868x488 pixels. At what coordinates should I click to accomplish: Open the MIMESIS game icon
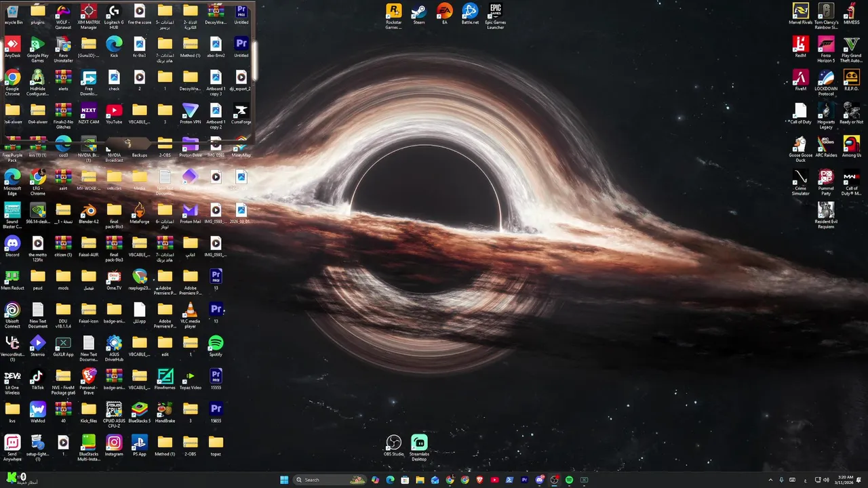click(x=851, y=15)
